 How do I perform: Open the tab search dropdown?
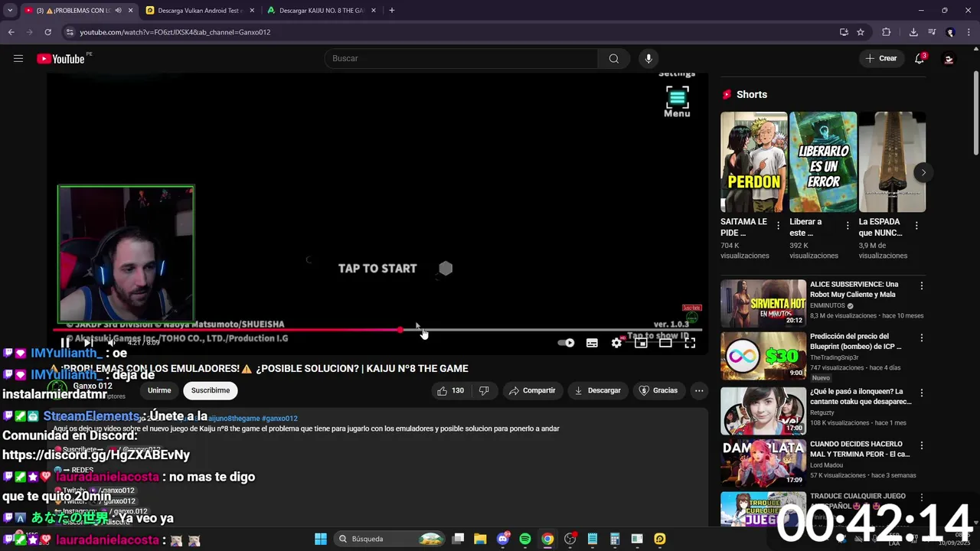click(9, 11)
